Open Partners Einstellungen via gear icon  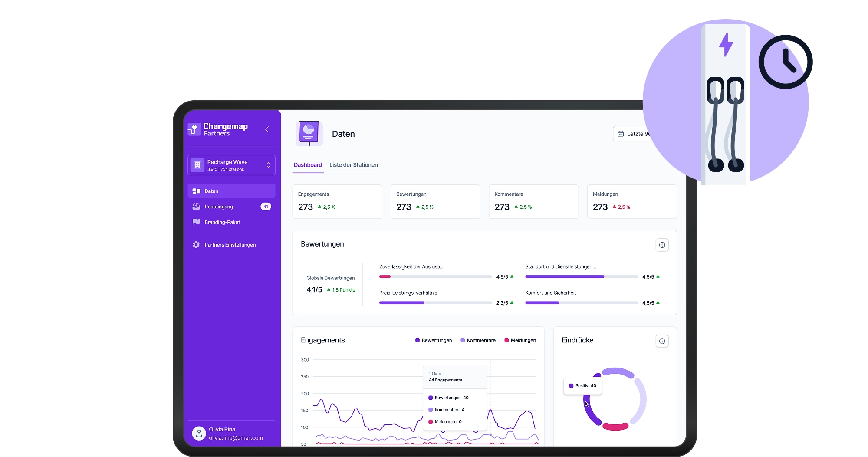pos(196,244)
